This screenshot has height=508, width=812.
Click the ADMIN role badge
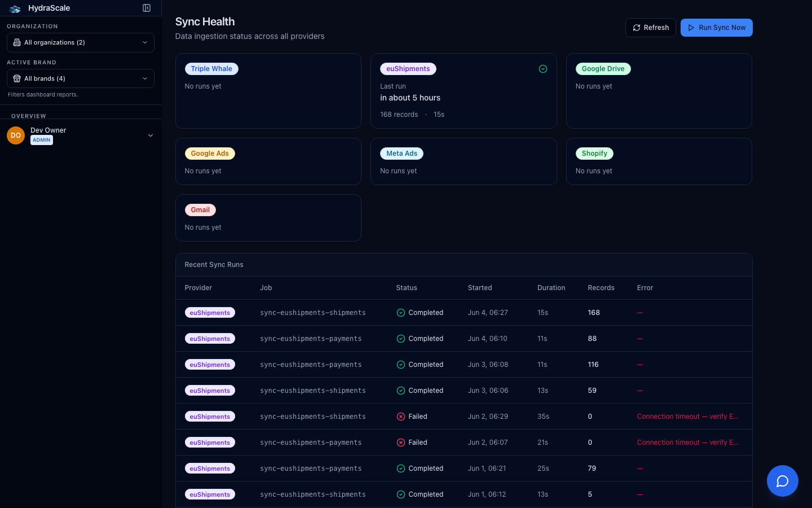tap(42, 140)
